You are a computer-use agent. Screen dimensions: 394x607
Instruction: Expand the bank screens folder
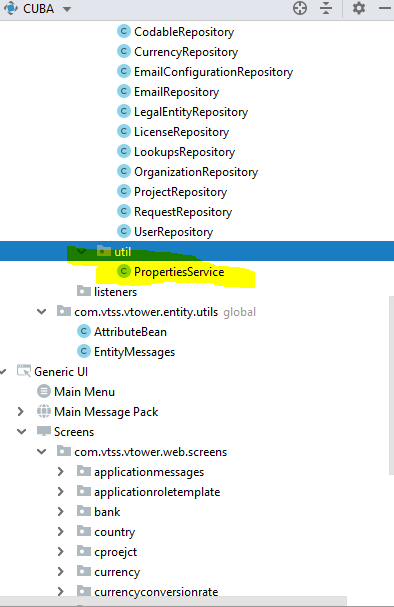click(61, 512)
